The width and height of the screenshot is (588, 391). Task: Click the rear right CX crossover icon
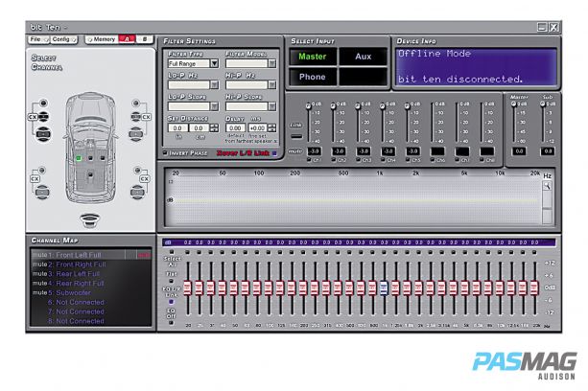point(145,178)
